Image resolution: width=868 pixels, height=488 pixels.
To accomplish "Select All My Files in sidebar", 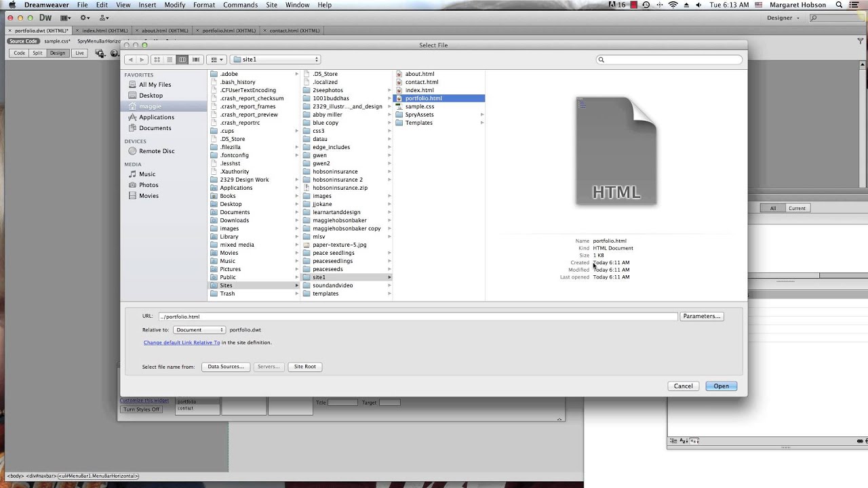I will [x=155, y=85].
